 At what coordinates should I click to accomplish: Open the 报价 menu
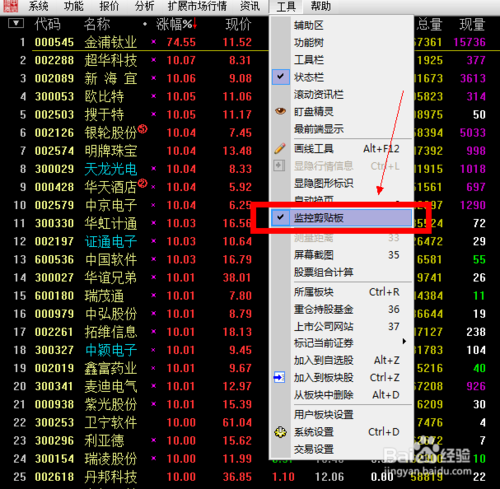(109, 6)
